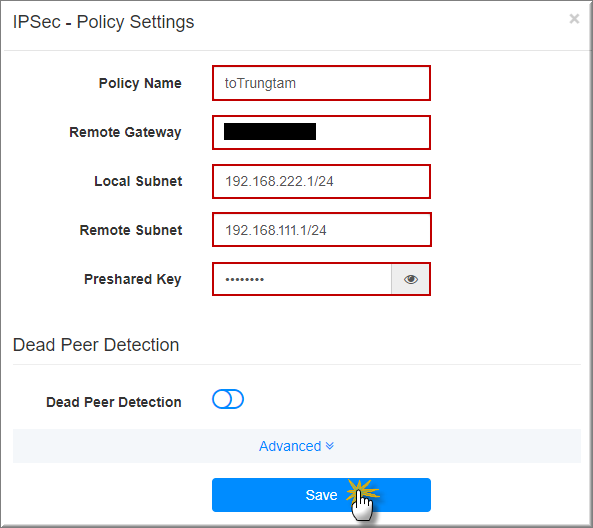Click the Remote Subnet label
Viewport: 593px width, 528px height.
[131, 230]
